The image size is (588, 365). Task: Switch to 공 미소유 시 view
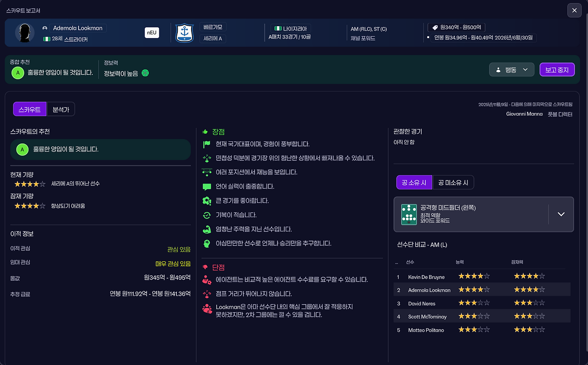tap(453, 182)
